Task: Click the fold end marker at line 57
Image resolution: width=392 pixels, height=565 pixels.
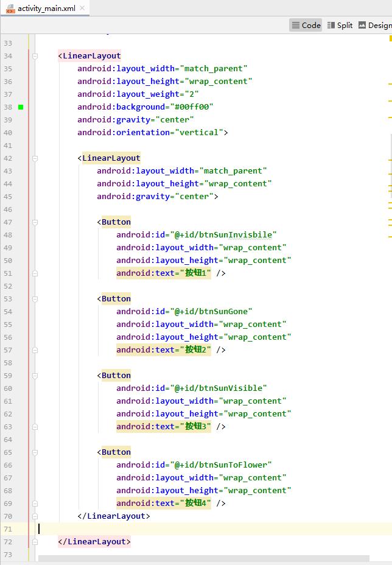Action: [35, 350]
